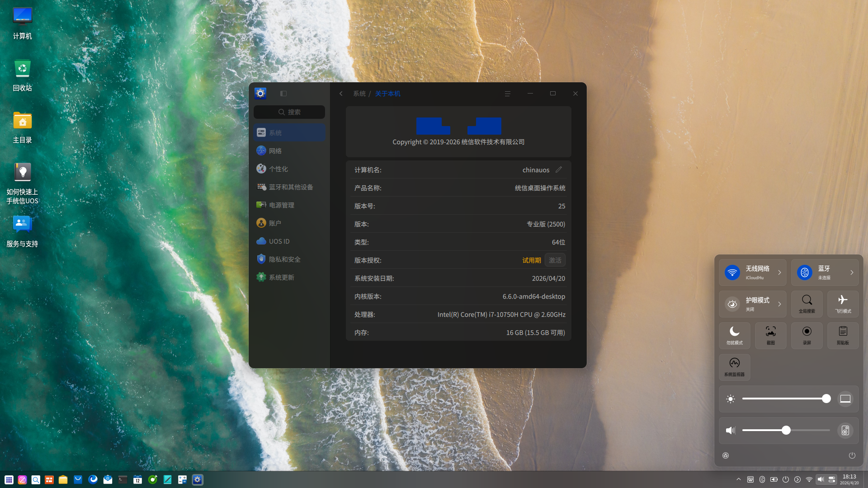Open the time and date in taskbar
Viewport: 868px width, 488px height.
coord(849,479)
